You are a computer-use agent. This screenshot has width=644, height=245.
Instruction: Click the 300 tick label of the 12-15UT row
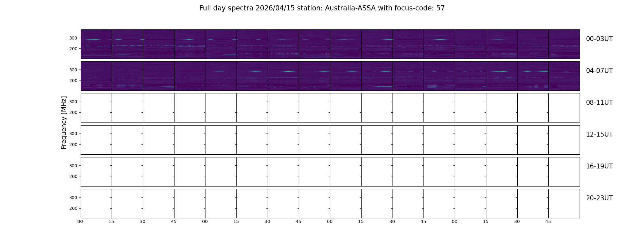coord(73,134)
